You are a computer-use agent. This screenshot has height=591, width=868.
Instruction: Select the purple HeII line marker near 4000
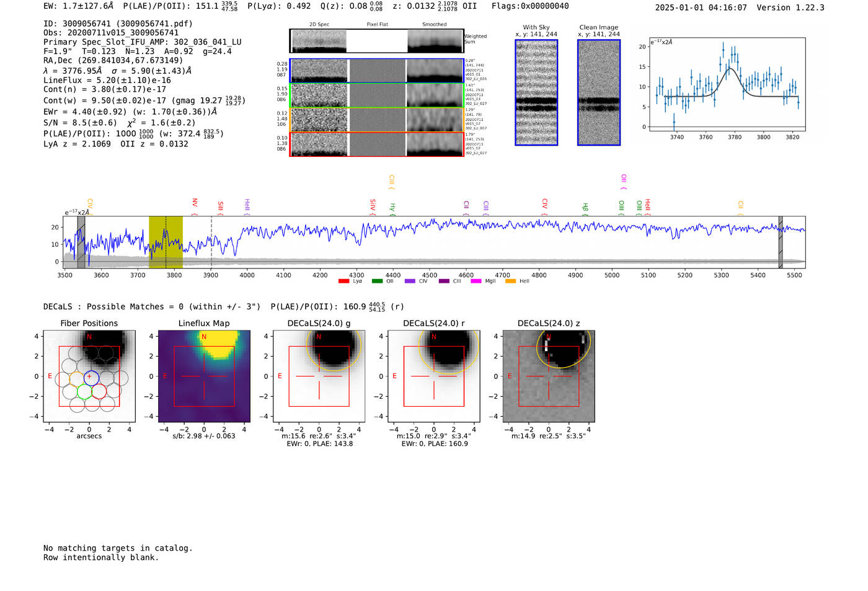click(247, 207)
